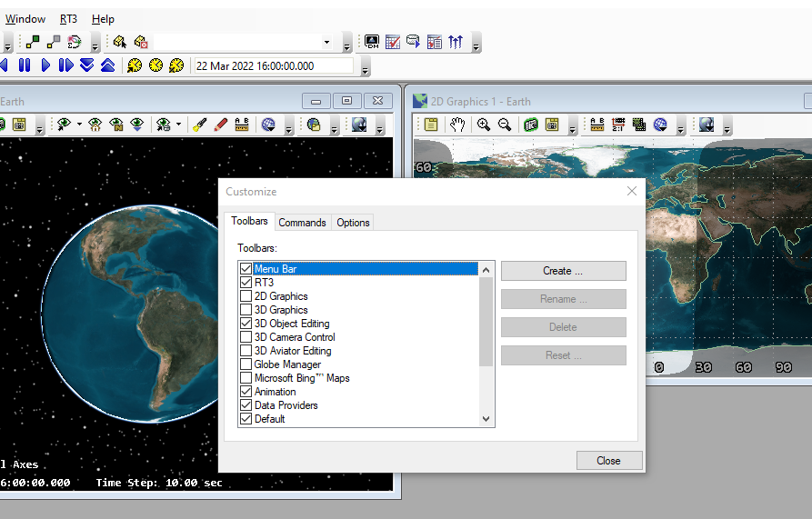The width and height of the screenshot is (812, 519).
Task: Activate the hand Pan tool in 2D window
Action: 458,125
